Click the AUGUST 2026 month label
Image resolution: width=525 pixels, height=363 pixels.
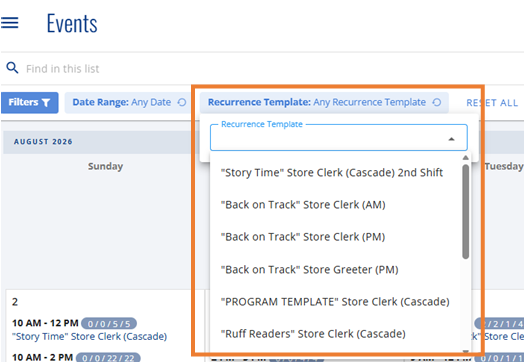[x=43, y=142]
